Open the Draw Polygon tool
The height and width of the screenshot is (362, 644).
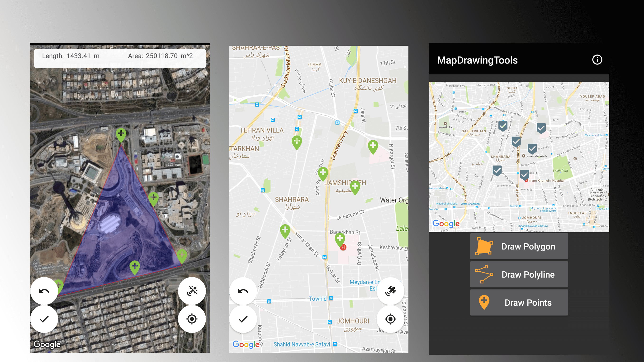coord(519,246)
